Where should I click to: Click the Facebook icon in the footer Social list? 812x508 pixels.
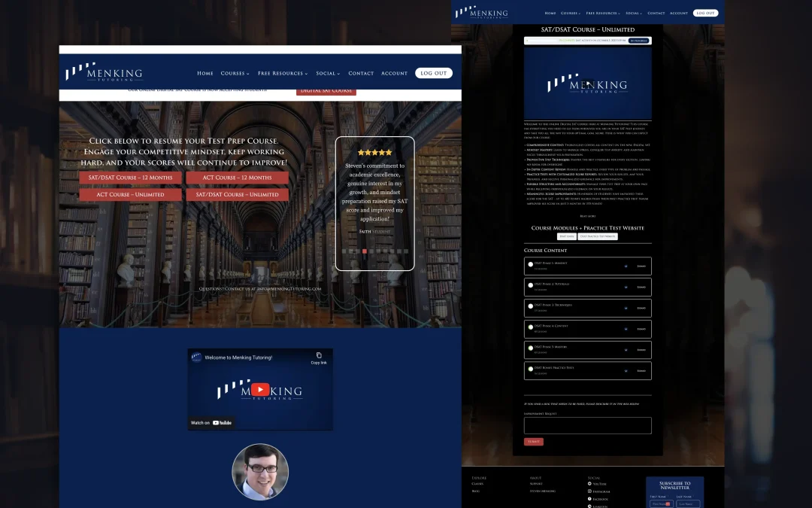click(x=589, y=499)
